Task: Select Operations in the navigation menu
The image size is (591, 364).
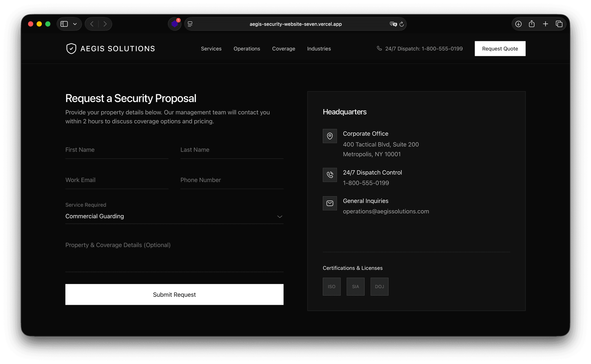Action: click(x=247, y=48)
